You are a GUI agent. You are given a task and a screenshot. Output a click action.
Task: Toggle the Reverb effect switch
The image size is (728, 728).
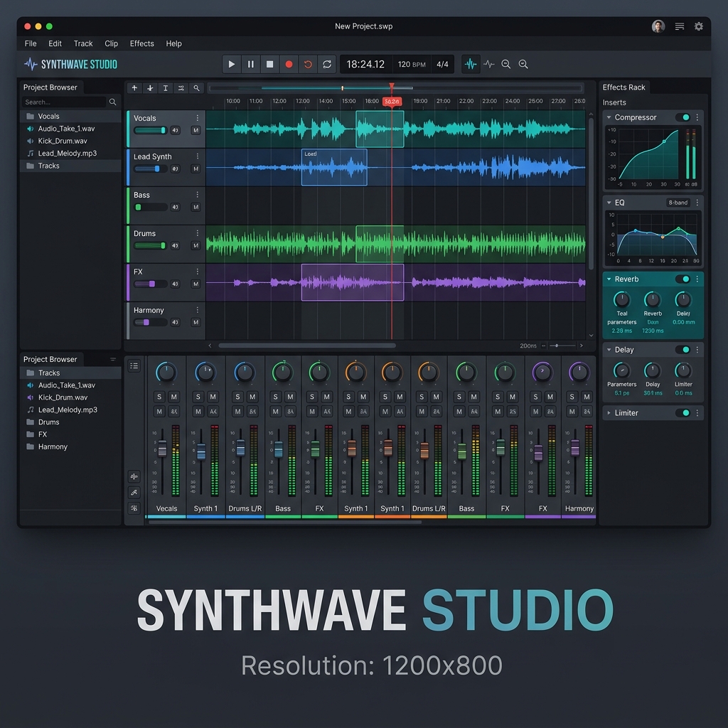pyautogui.click(x=683, y=279)
